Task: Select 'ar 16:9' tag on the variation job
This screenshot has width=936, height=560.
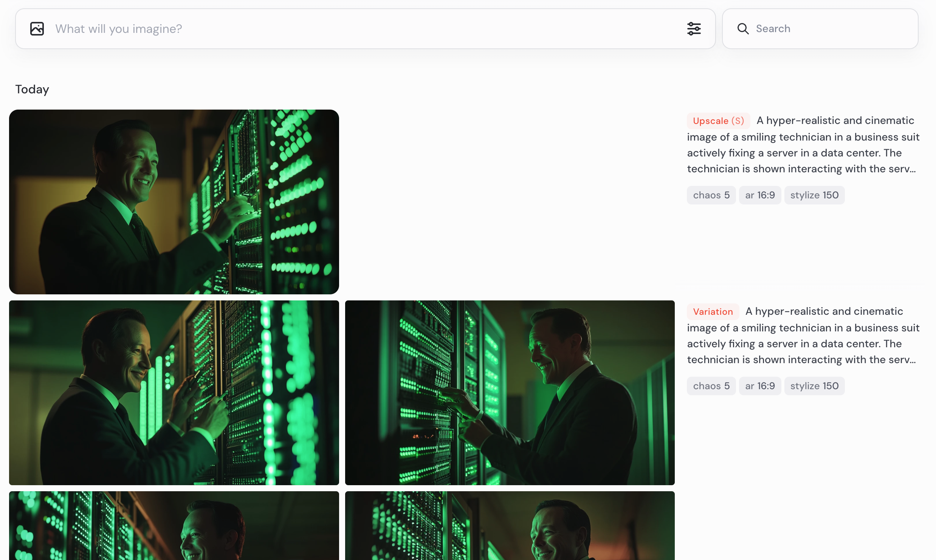Action: [x=760, y=386]
